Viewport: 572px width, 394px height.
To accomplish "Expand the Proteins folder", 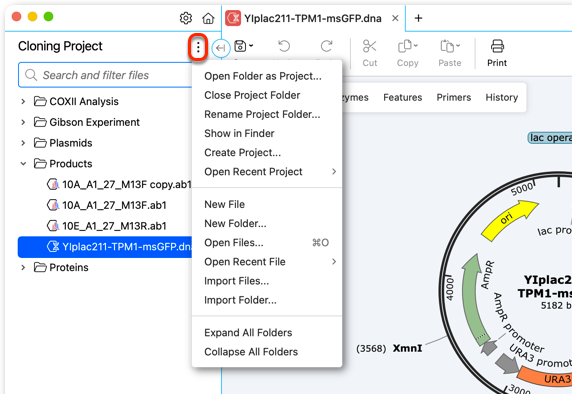I will coord(23,267).
